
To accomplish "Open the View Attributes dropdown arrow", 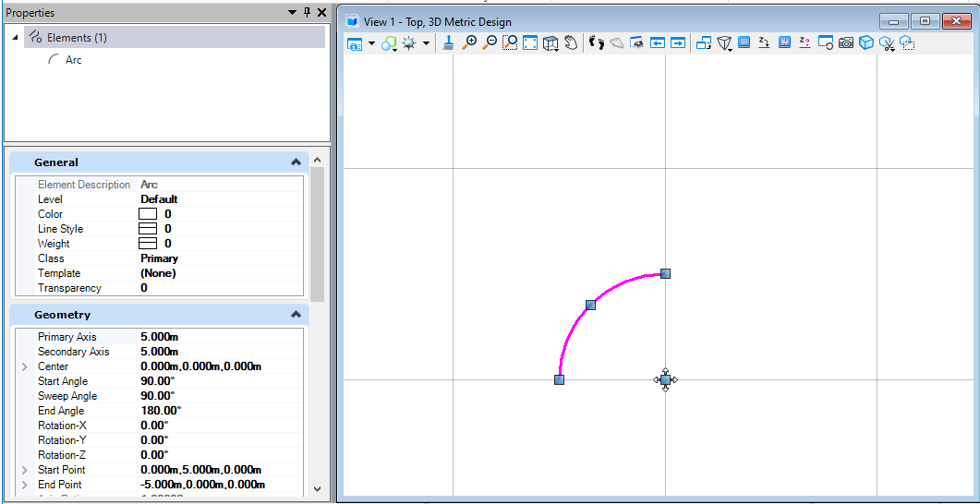I will click(372, 43).
